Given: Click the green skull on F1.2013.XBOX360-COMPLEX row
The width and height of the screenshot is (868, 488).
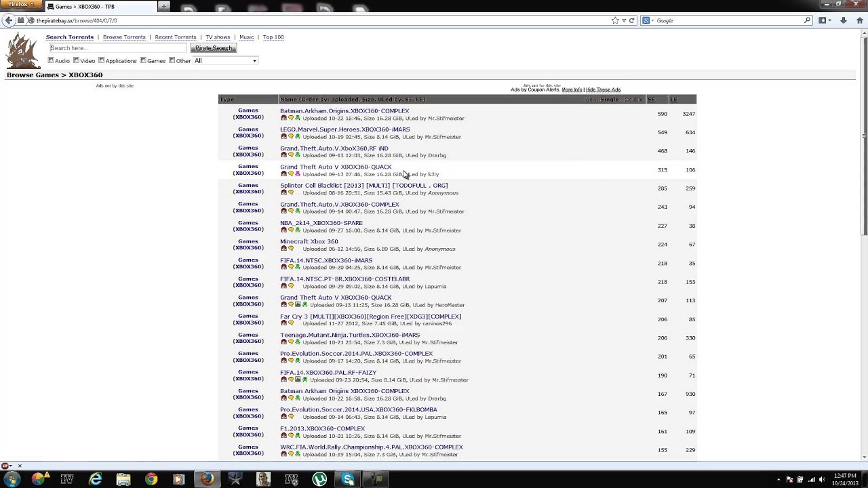Looking at the screenshot, I should pyautogui.click(x=297, y=436).
